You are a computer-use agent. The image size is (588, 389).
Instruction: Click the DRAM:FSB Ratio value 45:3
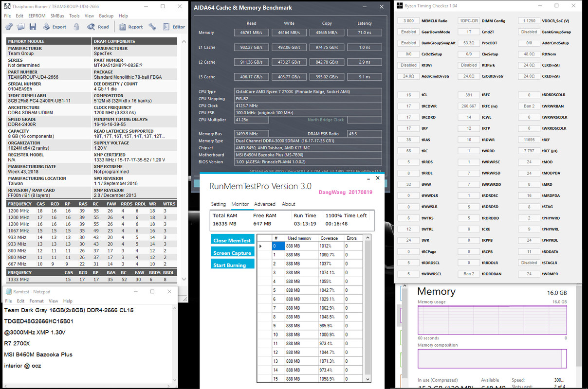click(x=365, y=134)
